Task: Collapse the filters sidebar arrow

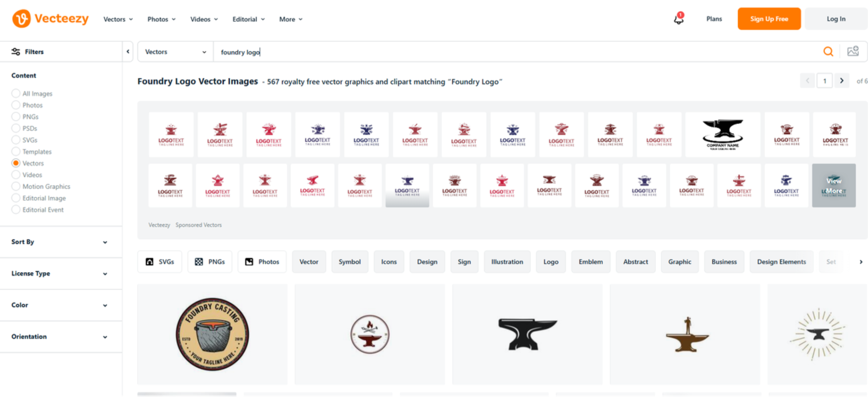Action: click(x=128, y=51)
